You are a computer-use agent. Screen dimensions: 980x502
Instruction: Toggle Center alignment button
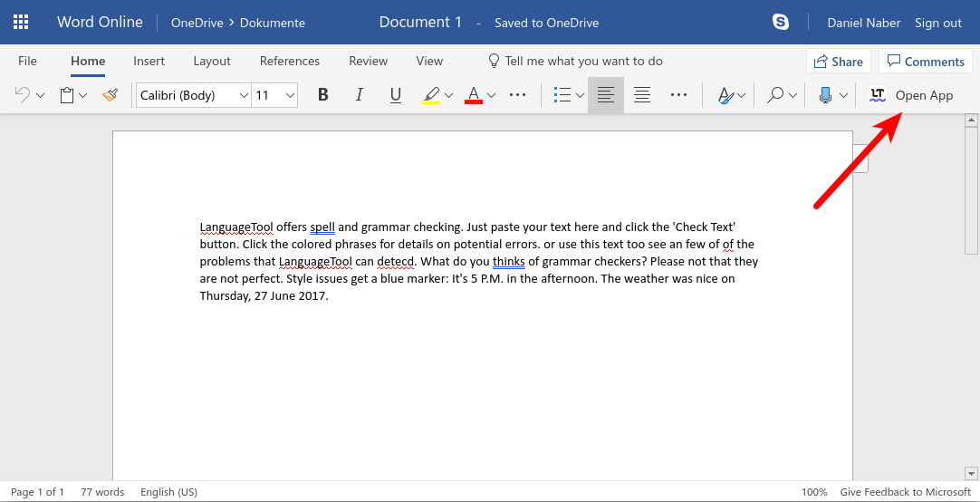pyautogui.click(x=642, y=95)
